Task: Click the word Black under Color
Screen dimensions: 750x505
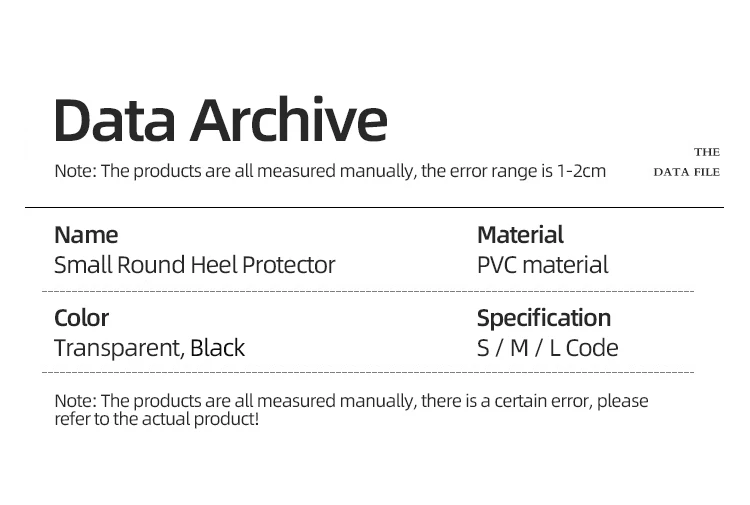Action: pyautogui.click(x=217, y=348)
